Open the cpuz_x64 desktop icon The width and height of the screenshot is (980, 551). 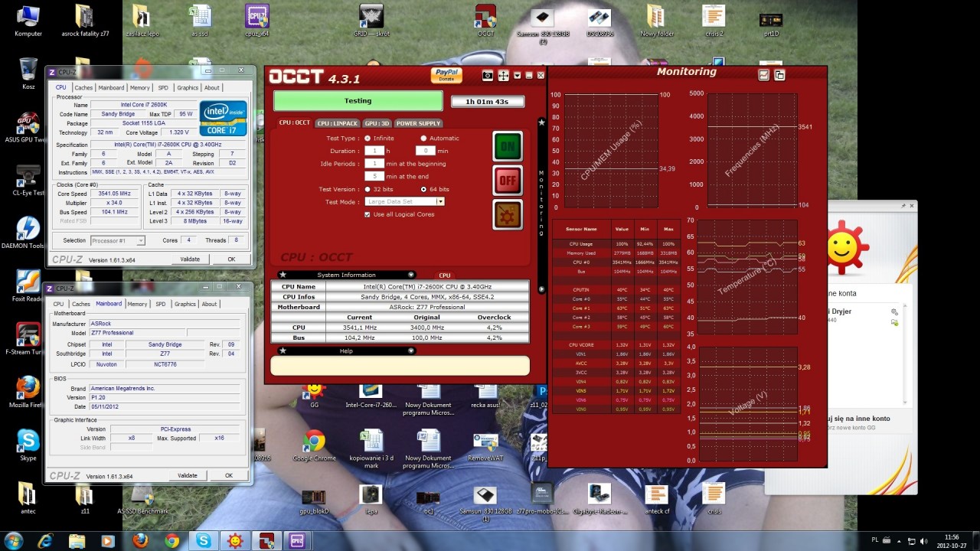(257, 21)
